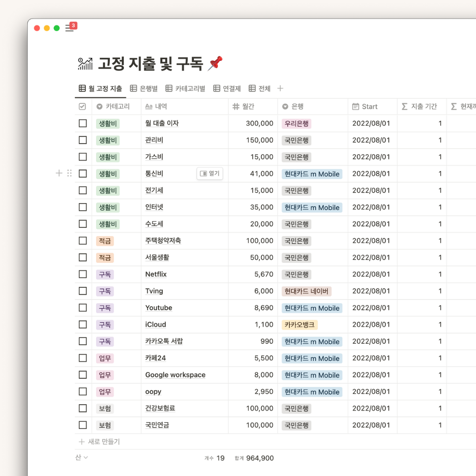Open the 내역 column header

pos(185,107)
